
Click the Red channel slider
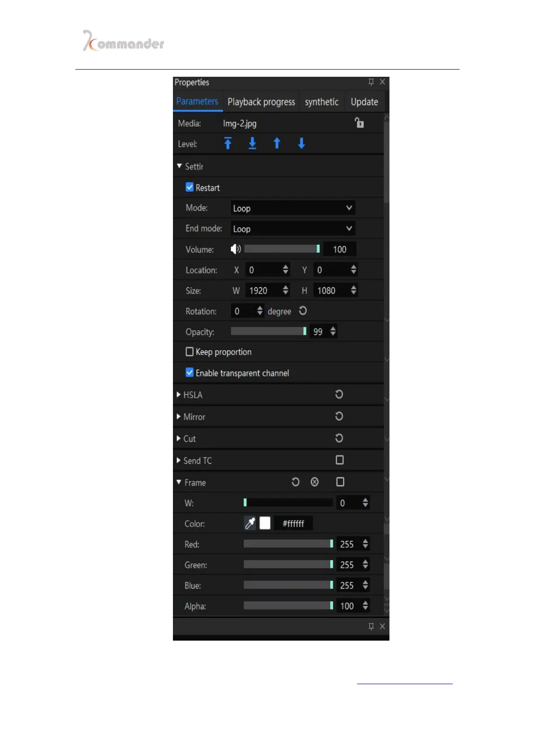pyautogui.click(x=288, y=544)
